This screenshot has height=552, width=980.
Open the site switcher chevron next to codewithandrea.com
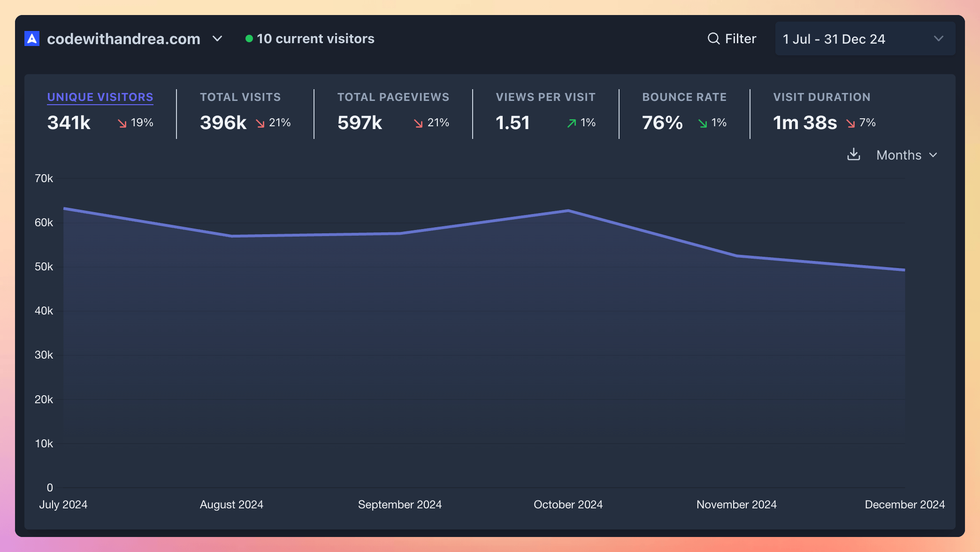pos(217,39)
